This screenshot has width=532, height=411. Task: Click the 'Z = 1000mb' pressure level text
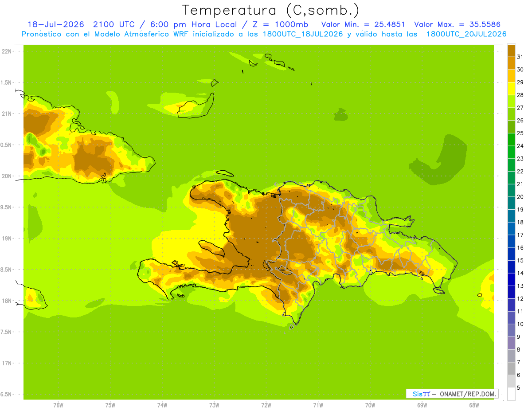pyautogui.click(x=281, y=24)
